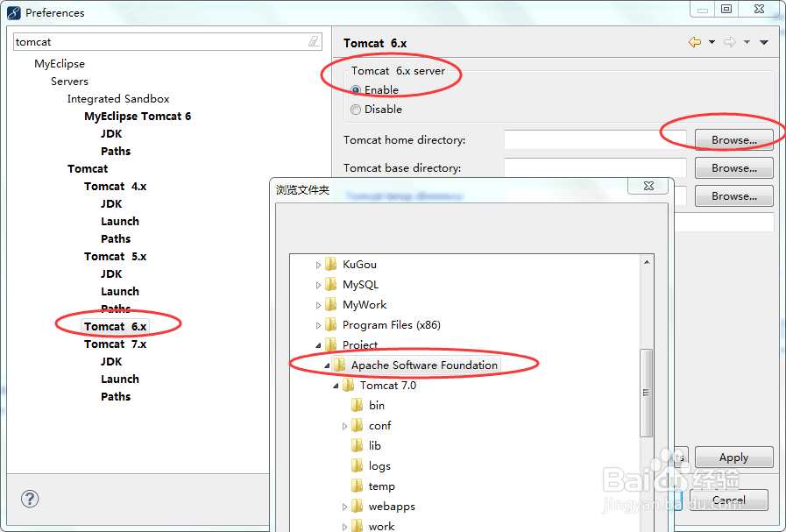The height and width of the screenshot is (532, 786).
Task: Select MyEclipse Tomcat 6 tree item
Action: coord(138,116)
